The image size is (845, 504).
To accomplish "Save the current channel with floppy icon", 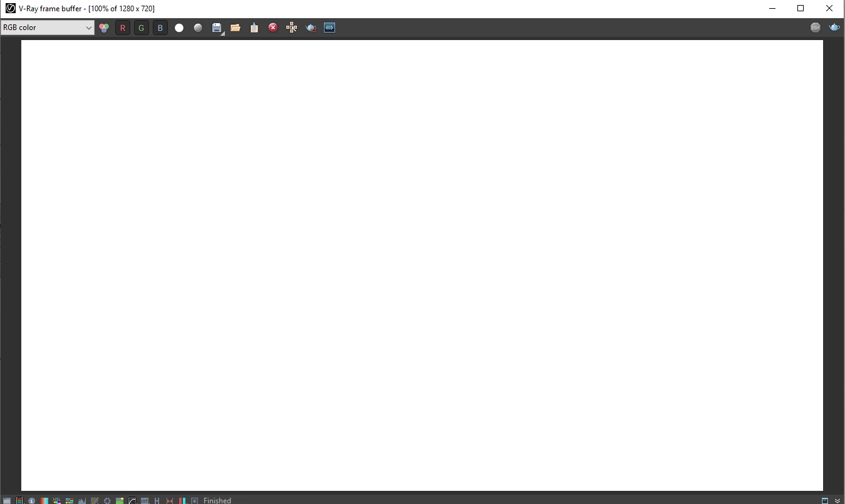I will pyautogui.click(x=217, y=28).
